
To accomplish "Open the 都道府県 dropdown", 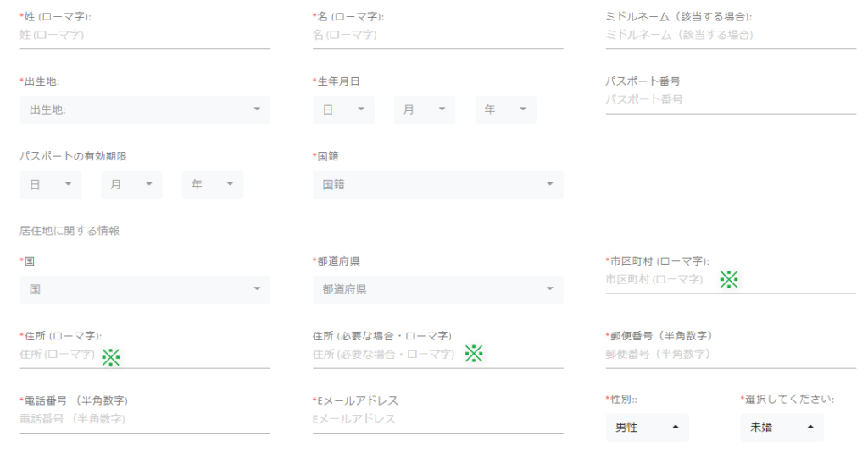I will 438,288.
